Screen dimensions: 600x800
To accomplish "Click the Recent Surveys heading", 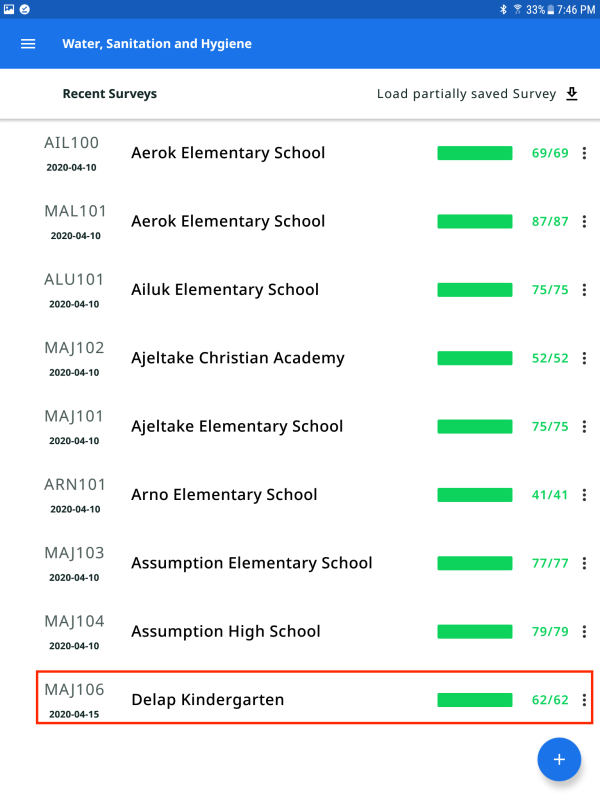I will (110, 94).
